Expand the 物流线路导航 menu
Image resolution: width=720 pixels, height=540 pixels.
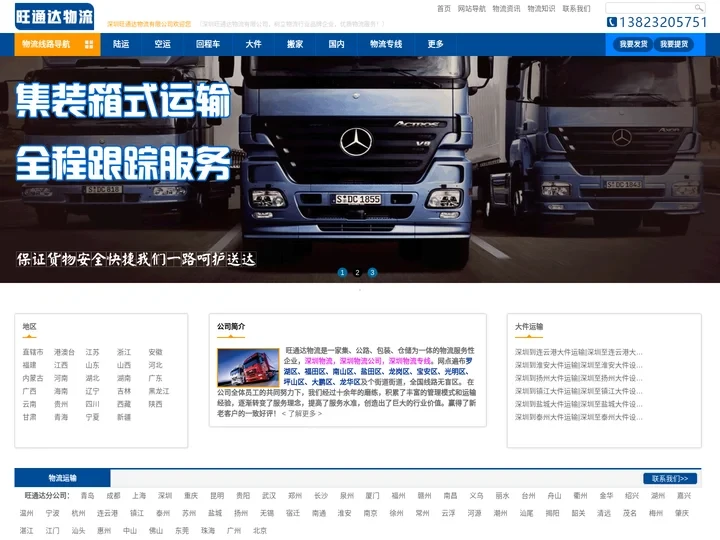click(x=57, y=44)
